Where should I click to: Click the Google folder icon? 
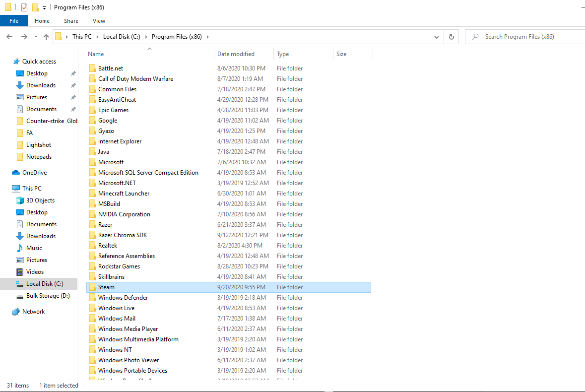pos(92,121)
